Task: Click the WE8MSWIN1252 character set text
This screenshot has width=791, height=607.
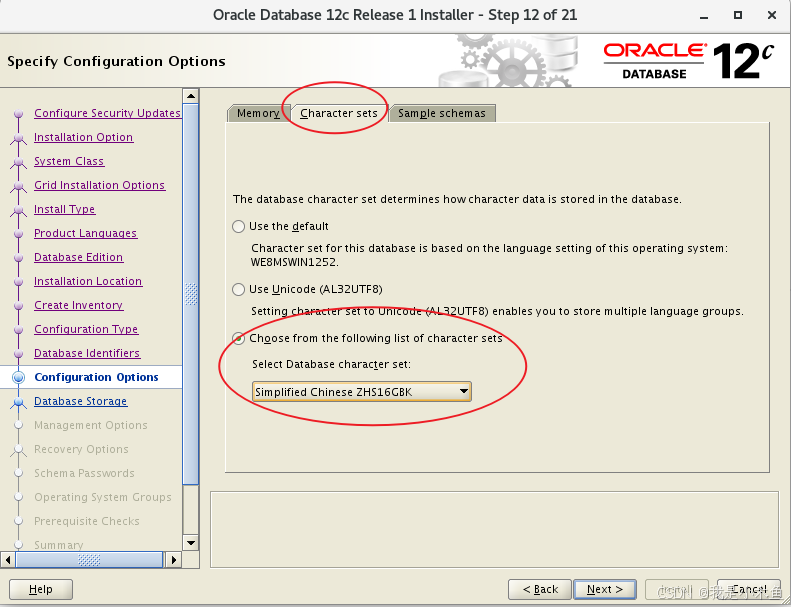Action: (294, 262)
